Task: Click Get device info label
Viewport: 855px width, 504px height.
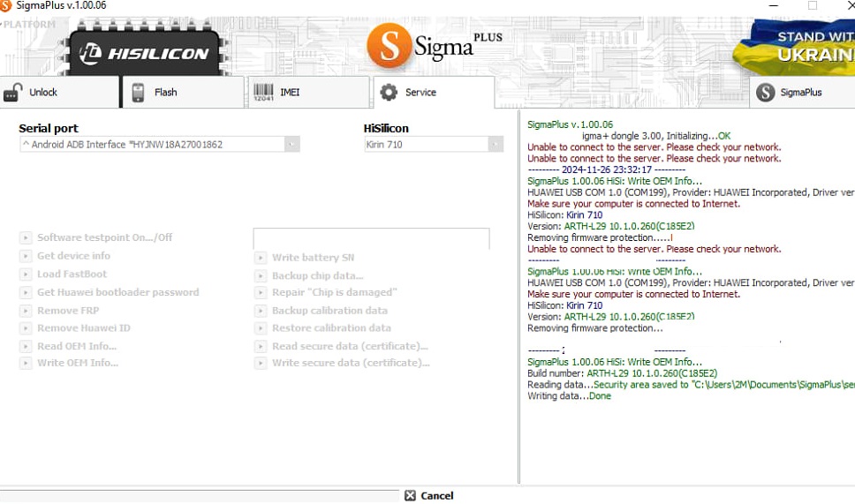Action: (x=73, y=256)
